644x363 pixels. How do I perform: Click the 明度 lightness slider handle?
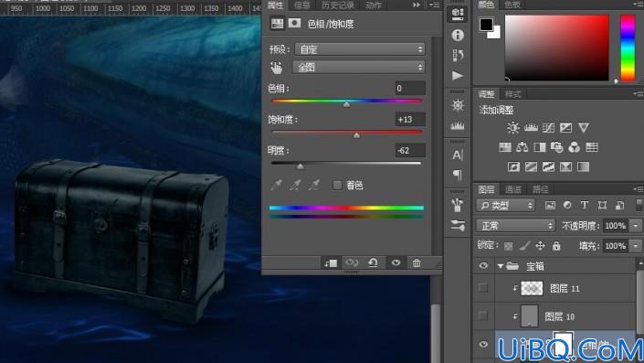pos(301,166)
